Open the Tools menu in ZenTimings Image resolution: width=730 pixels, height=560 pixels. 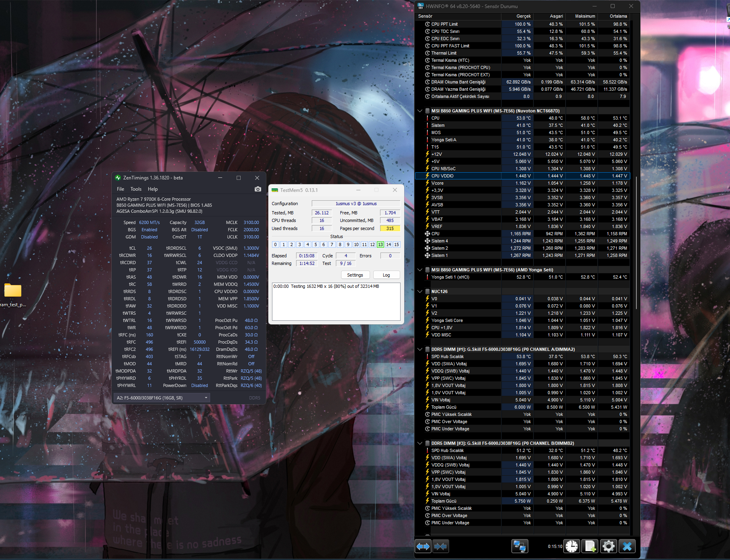tap(136, 189)
